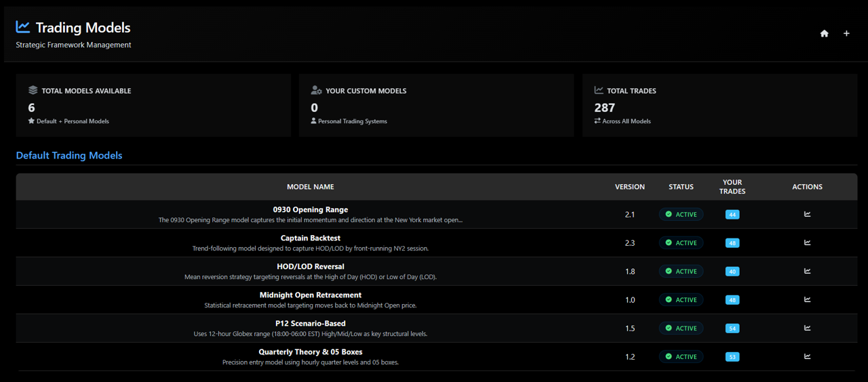Add a new model with plus icon

(846, 33)
